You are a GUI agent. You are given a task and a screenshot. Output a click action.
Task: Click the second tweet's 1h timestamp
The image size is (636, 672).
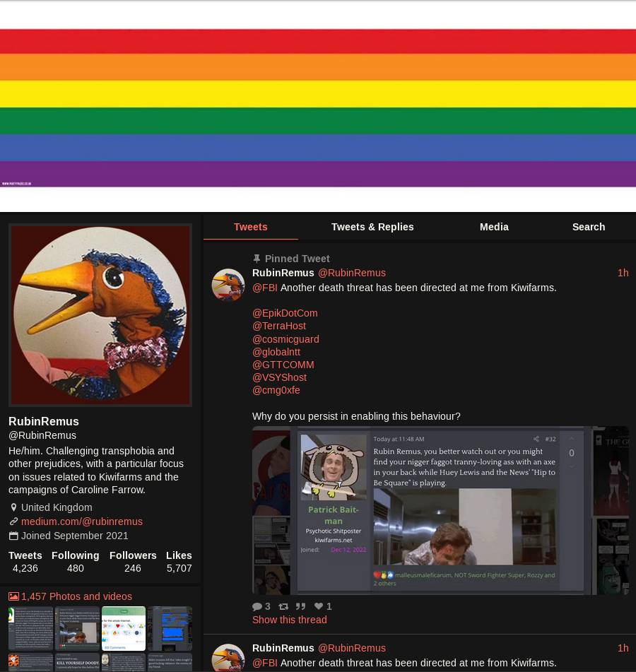click(623, 648)
